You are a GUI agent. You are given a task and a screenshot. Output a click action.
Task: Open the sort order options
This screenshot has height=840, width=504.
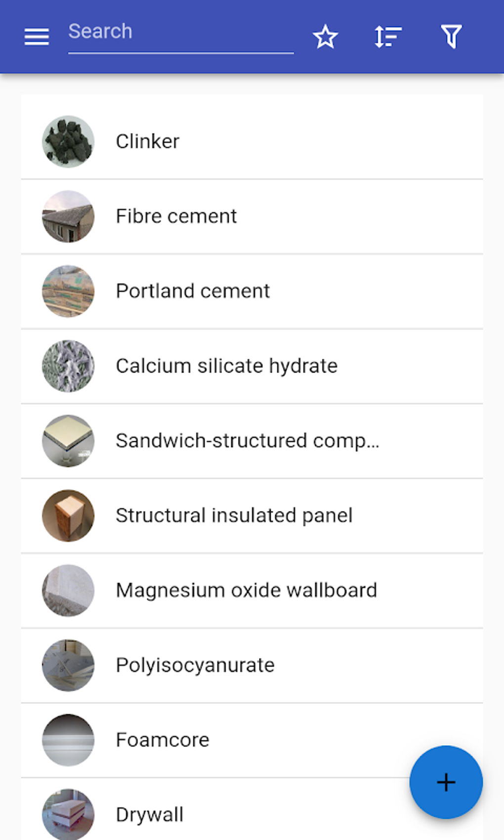(388, 37)
